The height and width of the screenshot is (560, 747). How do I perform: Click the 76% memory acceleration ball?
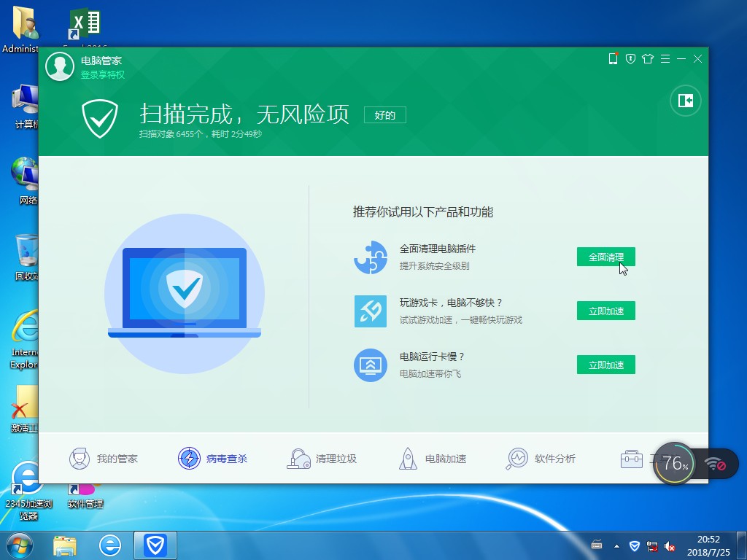pyautogui.click(x=675, y=463)
